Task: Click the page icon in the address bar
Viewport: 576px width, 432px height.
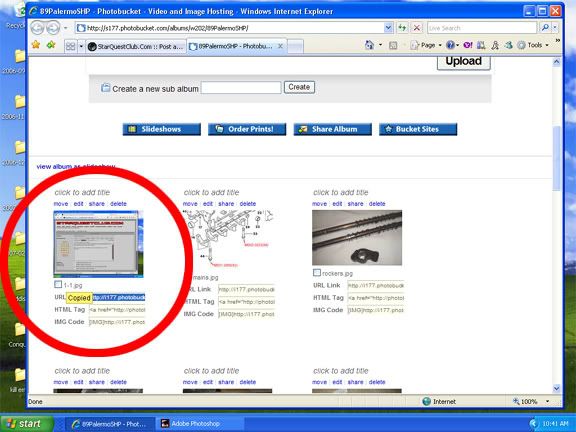Action: (x=81, y=28)
